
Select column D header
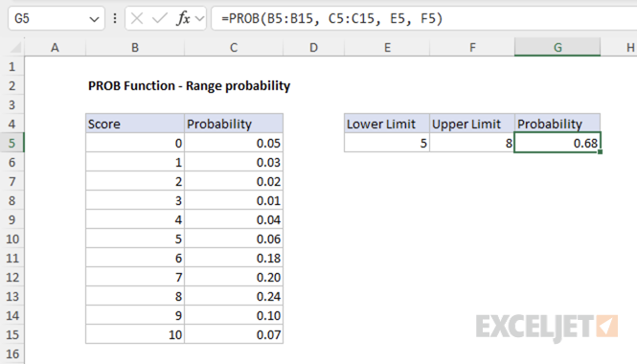(313, 48)
